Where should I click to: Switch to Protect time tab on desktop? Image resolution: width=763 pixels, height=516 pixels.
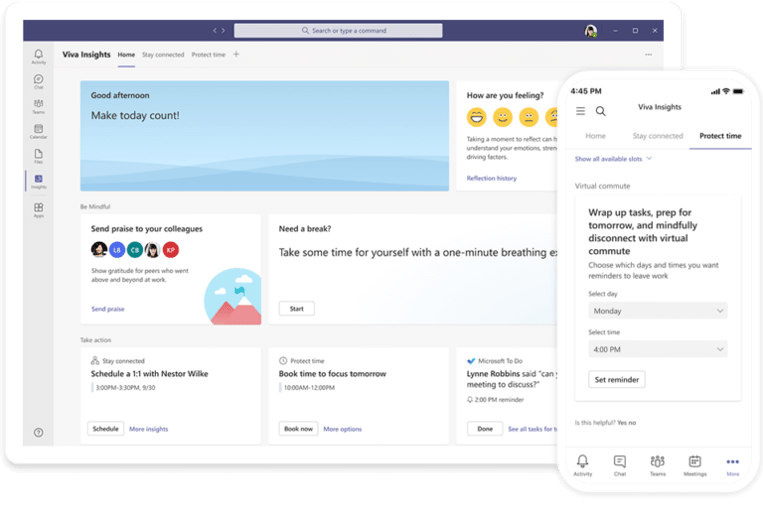[x=208, y=55]
